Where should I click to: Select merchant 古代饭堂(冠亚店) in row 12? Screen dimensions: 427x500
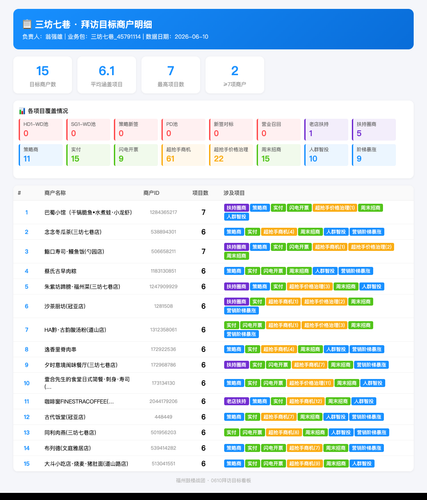pos(65,417)
